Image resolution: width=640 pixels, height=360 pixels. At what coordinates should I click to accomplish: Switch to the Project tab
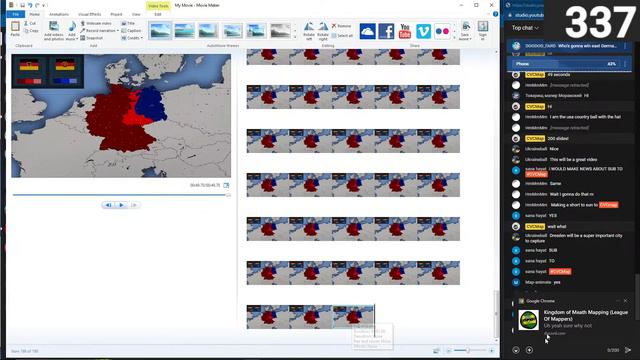tap(116, 14)
